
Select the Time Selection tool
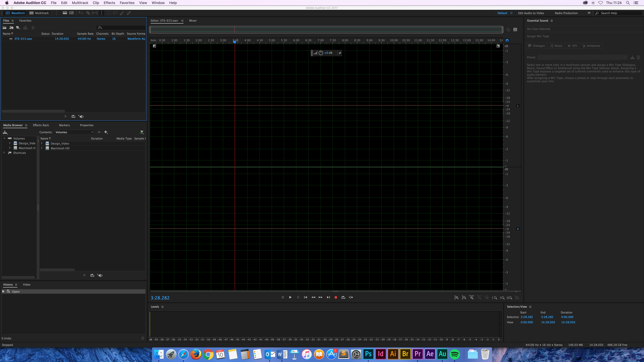tap(102, 13)
